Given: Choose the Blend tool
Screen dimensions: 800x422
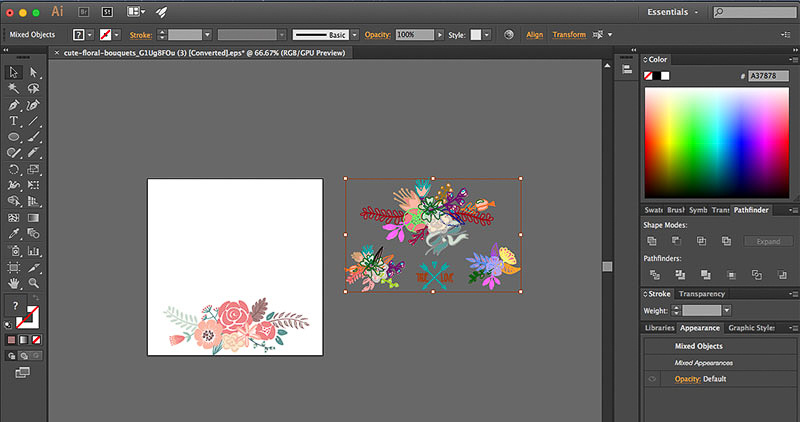Looking at the screenshot, I should click(x=33, y=234).
